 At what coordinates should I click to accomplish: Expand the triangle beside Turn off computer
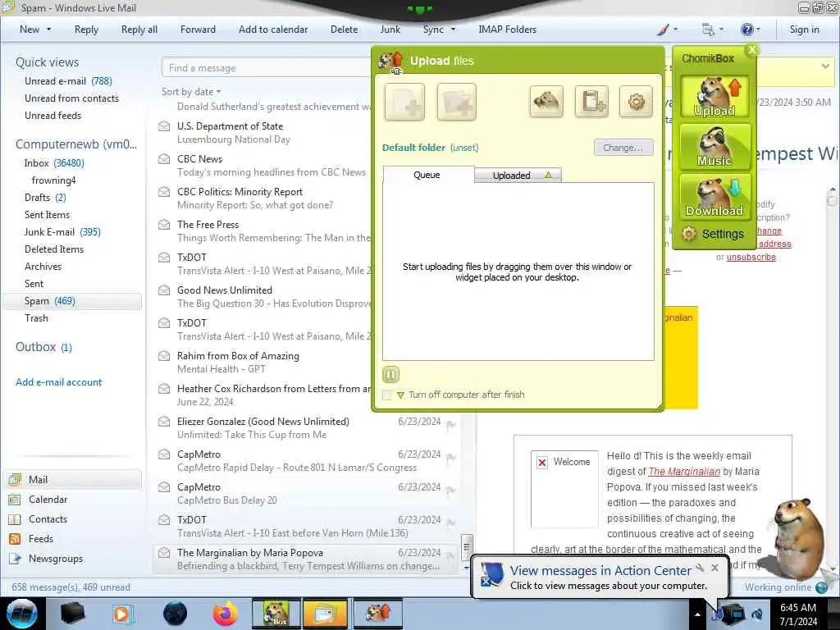[400, 395]
